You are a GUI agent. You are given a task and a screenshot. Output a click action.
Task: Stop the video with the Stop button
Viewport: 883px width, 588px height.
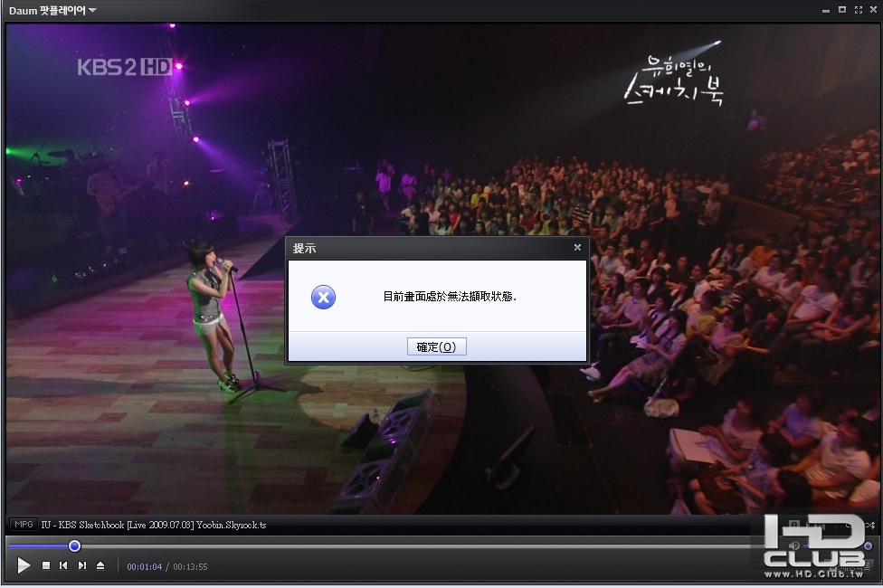pyautogui.click(x=46, y=565)
